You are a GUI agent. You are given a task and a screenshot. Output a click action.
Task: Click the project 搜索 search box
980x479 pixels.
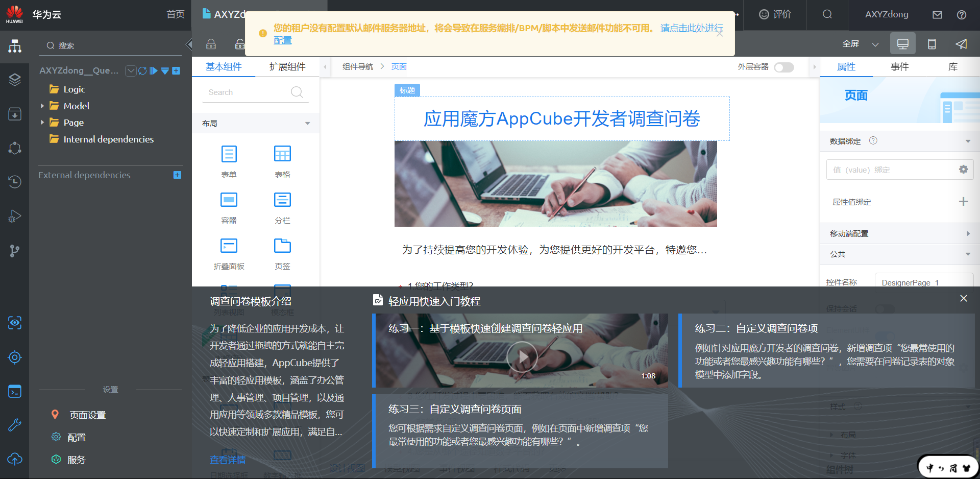[x=110, y=45]
